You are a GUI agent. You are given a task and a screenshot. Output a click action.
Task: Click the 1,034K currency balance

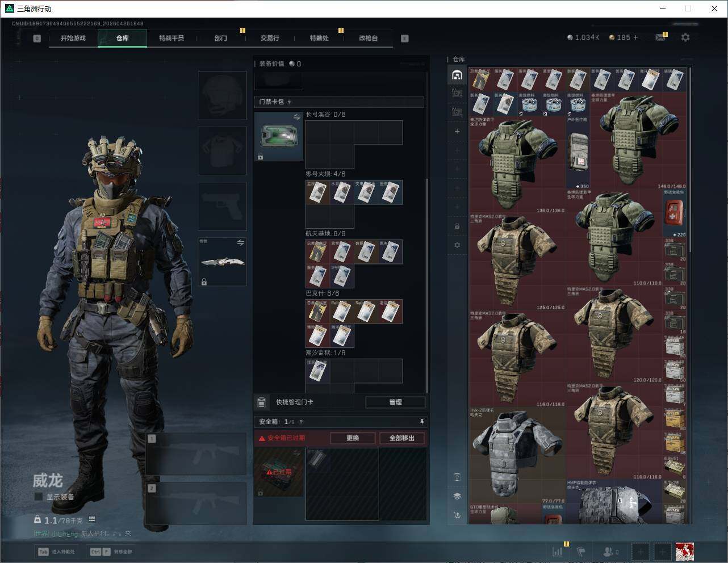tap(583, 37)
